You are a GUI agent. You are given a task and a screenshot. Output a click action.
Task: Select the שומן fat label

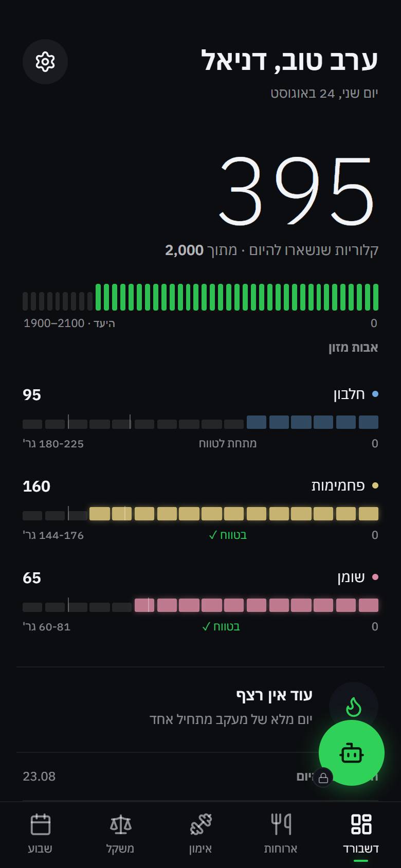point(351,577)
